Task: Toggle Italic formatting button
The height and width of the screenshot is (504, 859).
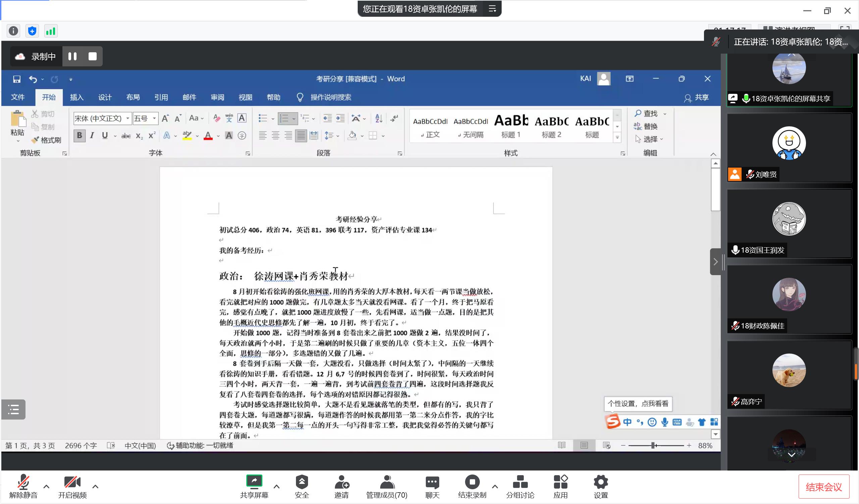Action: coord(92,135)
